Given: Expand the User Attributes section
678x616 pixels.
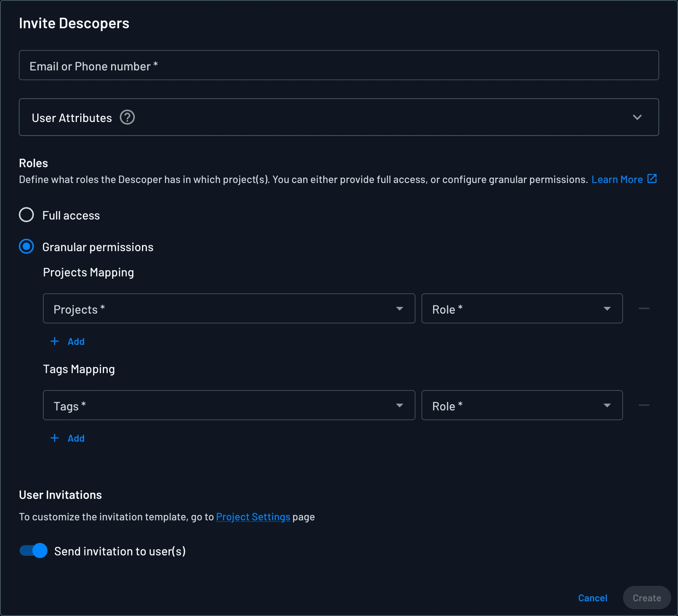Looking at the screenshot, I should click(x=638, y=117).
